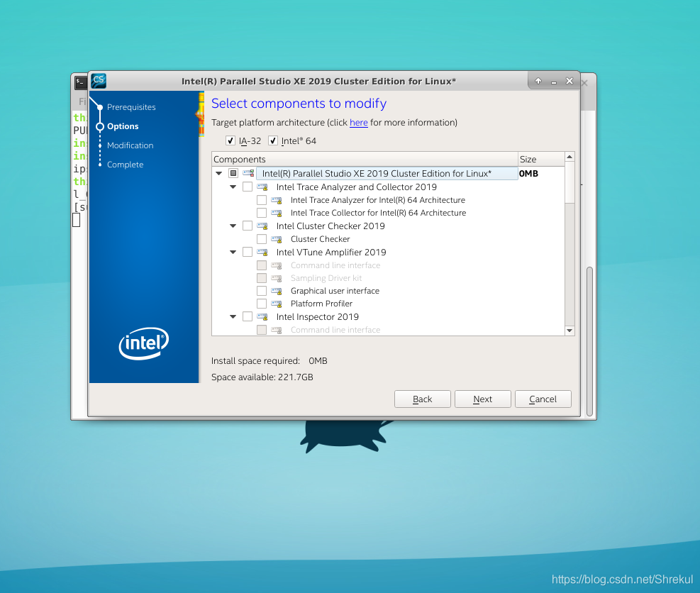This screenshot has height=593, width=700.
Task: Select the Intel Cluster Checker 2019 row text
Action: pos(330,226)
